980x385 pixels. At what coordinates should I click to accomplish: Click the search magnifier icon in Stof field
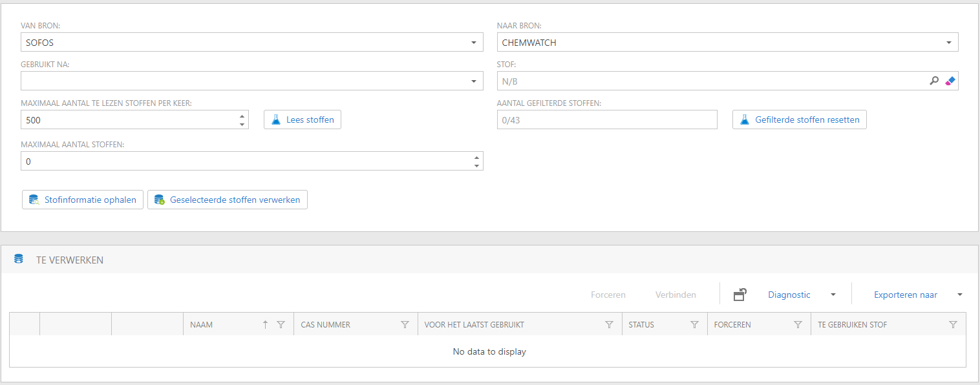tap(933, 81)
